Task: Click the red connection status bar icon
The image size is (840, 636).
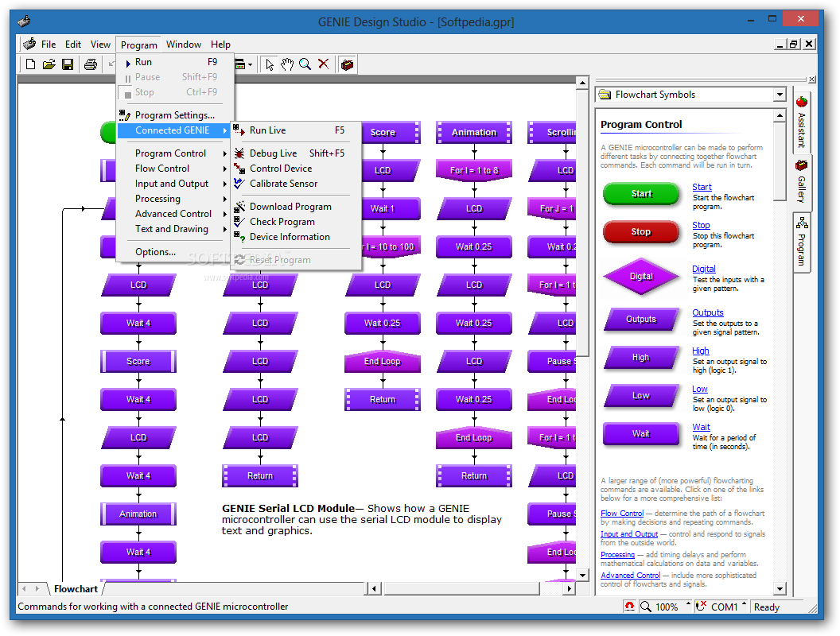Action: click(630, 607)
